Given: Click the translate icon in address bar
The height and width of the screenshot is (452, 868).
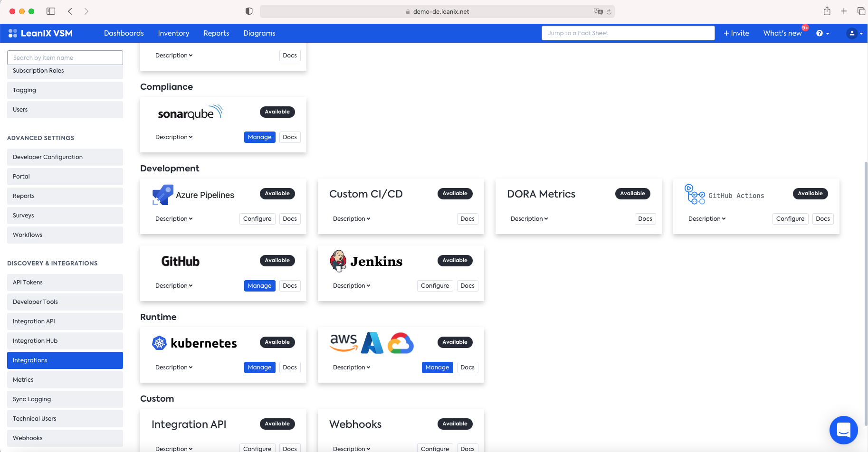Looking at the screenshot, I should [x=598, y=11].
